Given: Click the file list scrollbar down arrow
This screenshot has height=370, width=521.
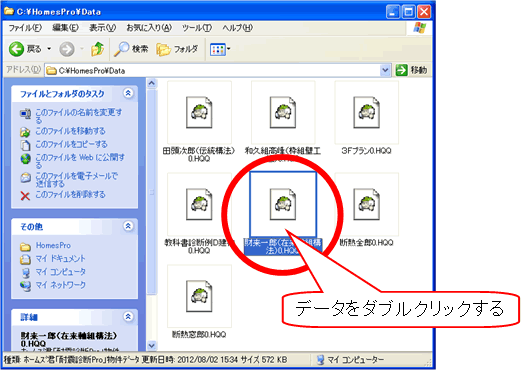Looking at the screenshot, I should click(152, 345).
